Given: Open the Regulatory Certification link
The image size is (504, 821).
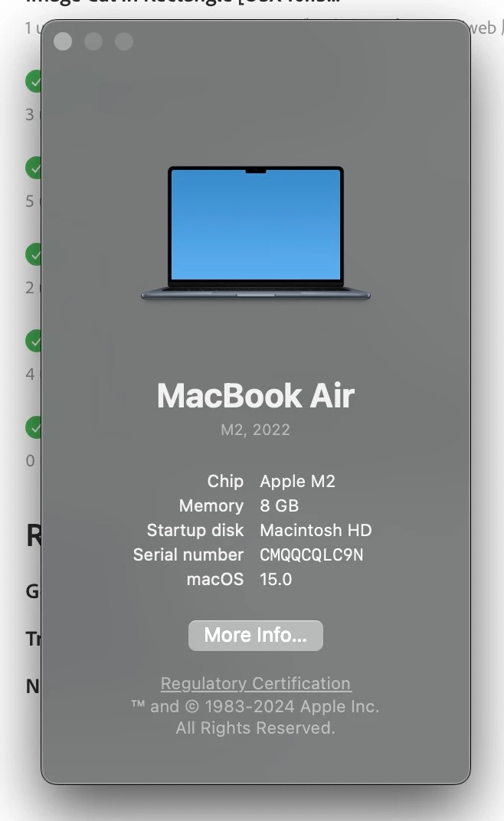Looking at the screenshot, I should coord(256,683).
